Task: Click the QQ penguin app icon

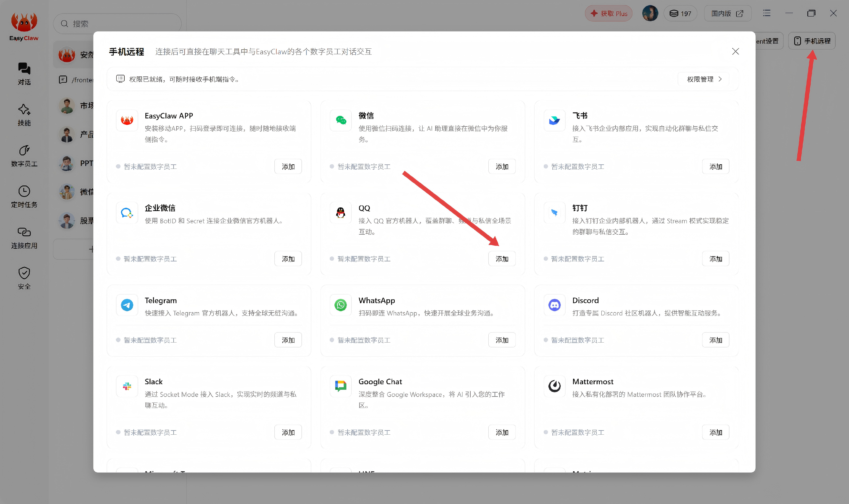Action: point(340,212)
